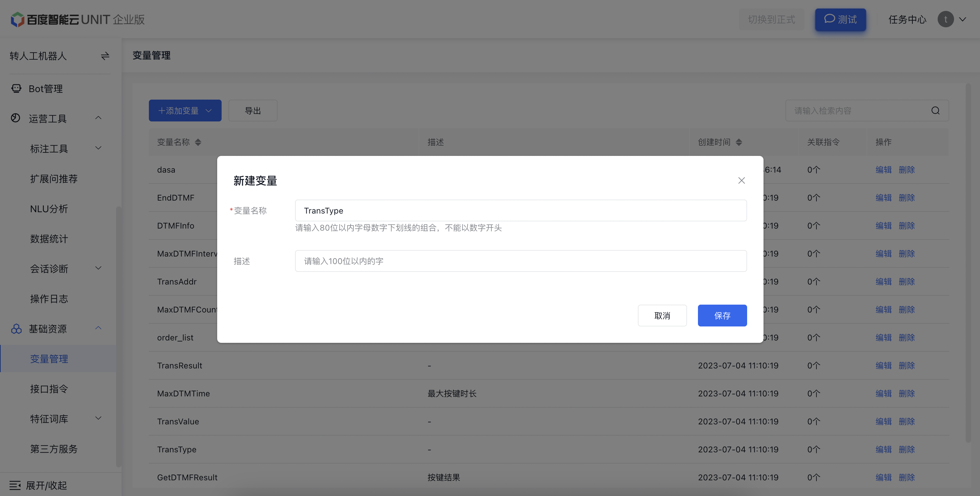The height and width of the screenshot is (496, 980).
Task: Click into the 描述 input field
Action: (520, 261)
